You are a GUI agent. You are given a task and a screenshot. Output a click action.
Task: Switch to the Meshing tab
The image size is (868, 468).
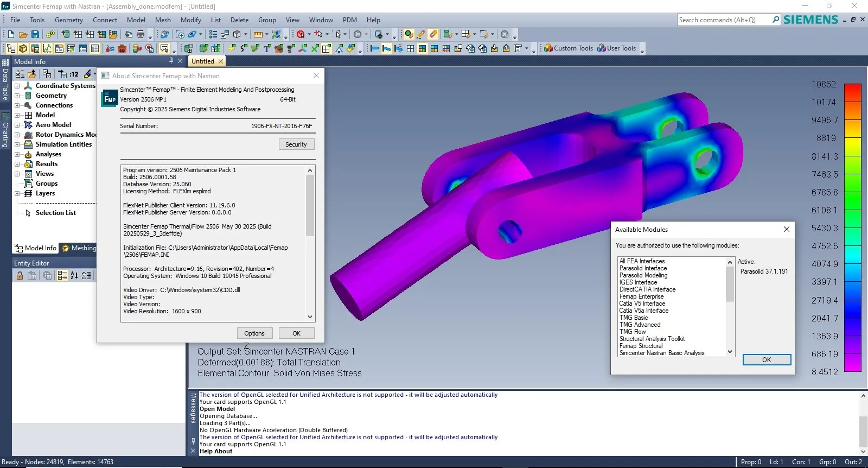[x=78, y=248]
